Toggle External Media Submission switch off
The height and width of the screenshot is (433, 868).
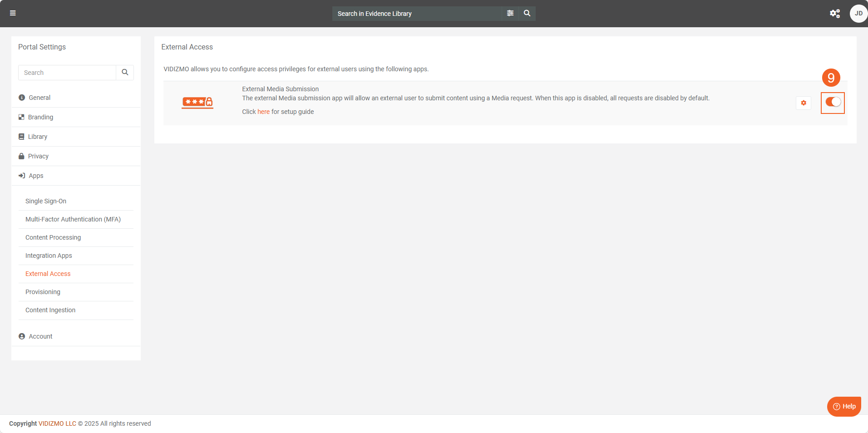pos(833,102)
